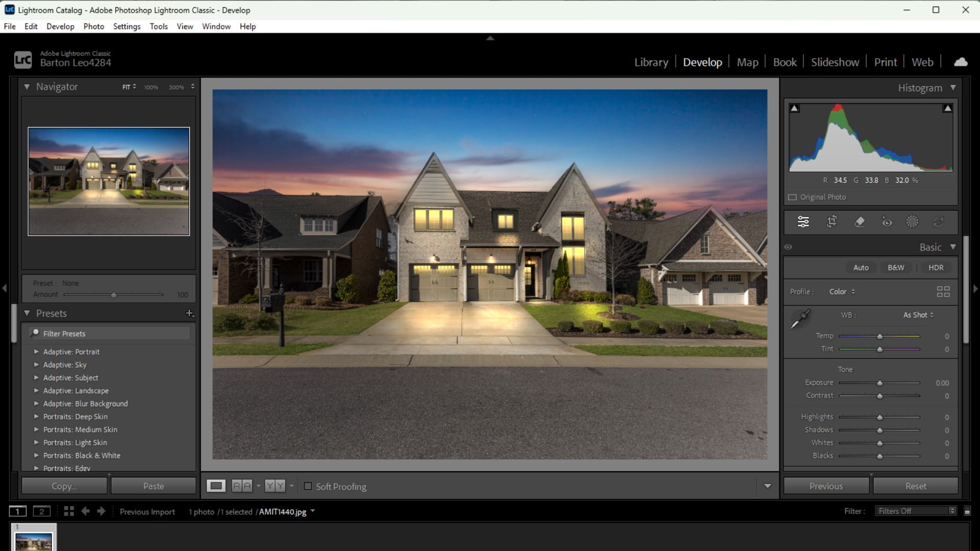Open the Profile Browser grid icon
Screen dimensions: 980x551
[x=943, y=292]
